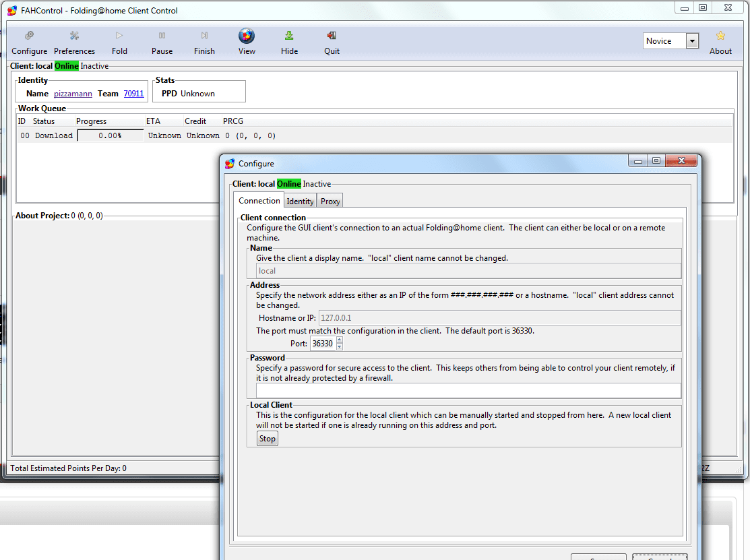
Task: Switch to the Connection tab
Action: [x=259, y=201]
